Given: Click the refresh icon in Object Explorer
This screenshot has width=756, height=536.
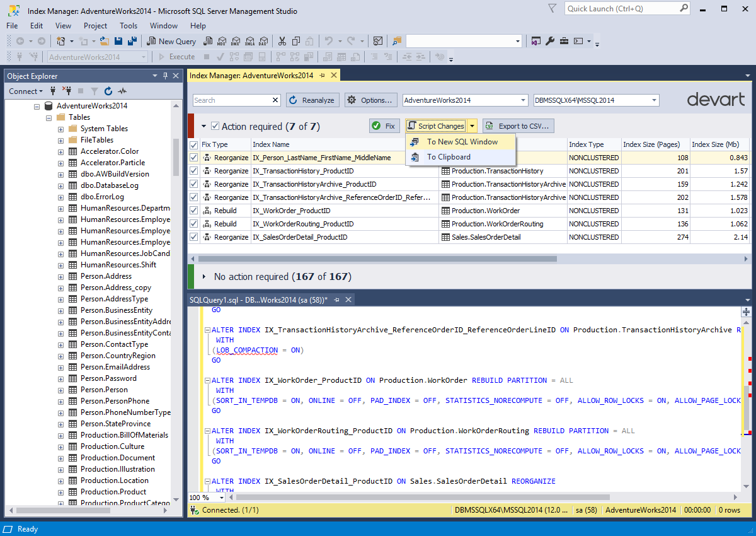Looking at the screenshot, I should (x=108, y=91).
